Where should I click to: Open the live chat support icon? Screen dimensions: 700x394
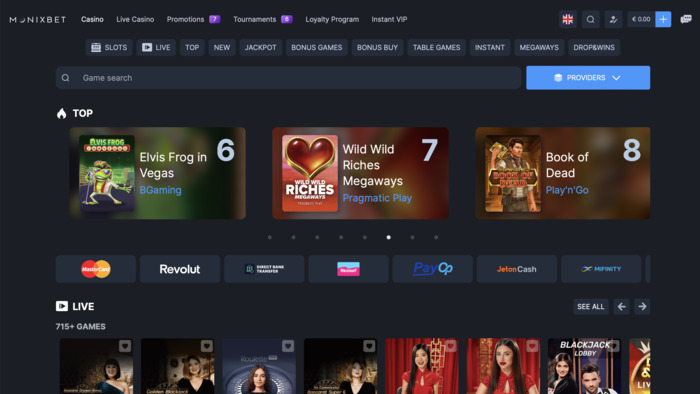click(686, 19)
